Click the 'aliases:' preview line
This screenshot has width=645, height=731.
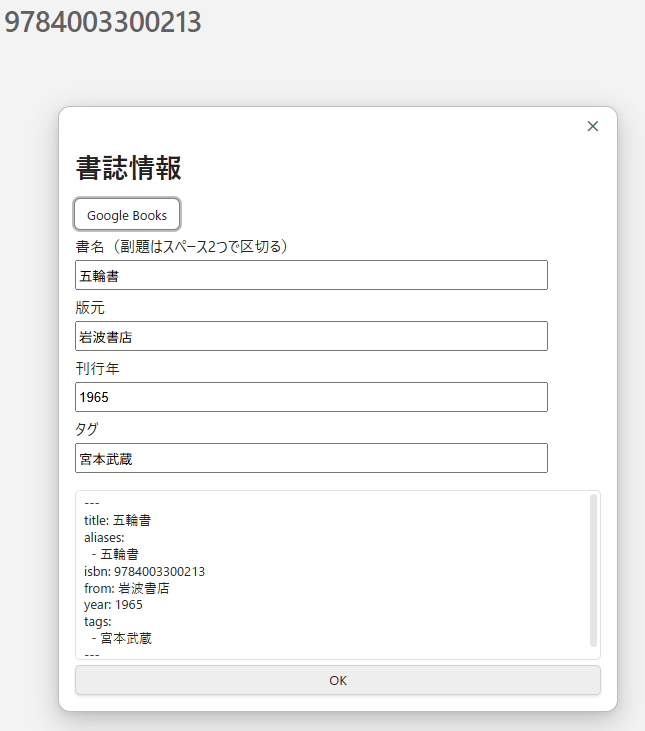104,538
